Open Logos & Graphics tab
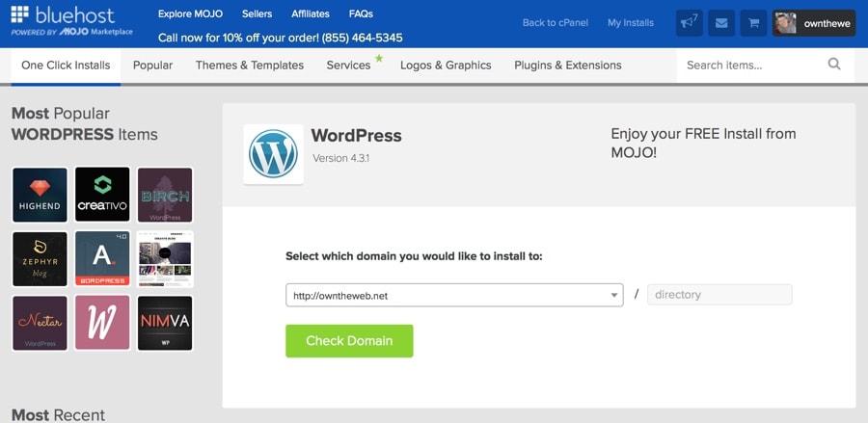Screen dimensions: 868x423 [446, 66]
